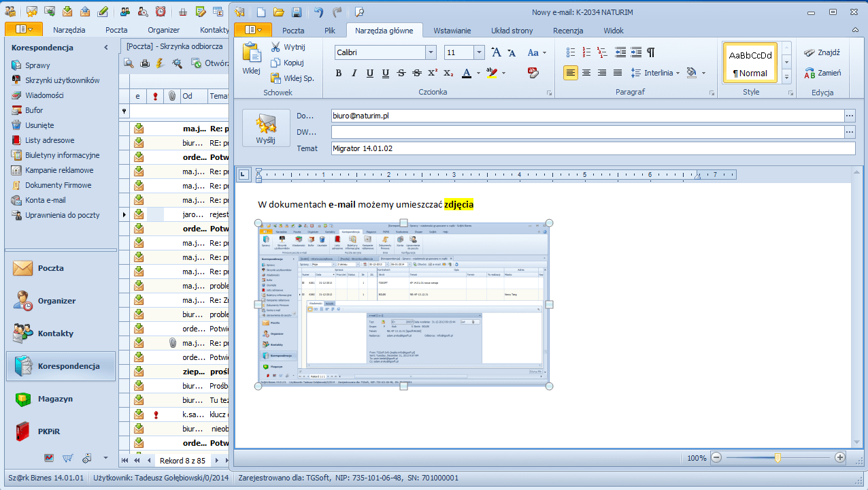Click the alarm clock icon in main toolbar

click(160, 12)
